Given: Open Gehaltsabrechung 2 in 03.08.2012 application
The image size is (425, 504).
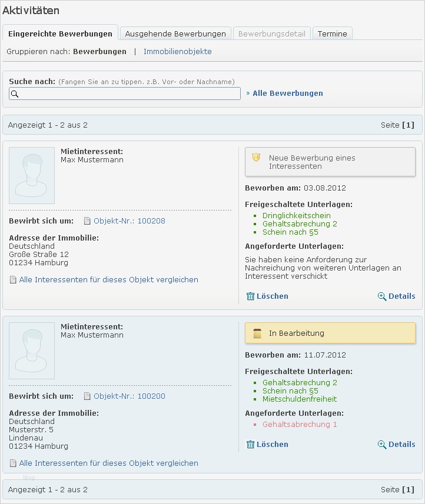Looking at the screenshot, I should click(300, 223).
